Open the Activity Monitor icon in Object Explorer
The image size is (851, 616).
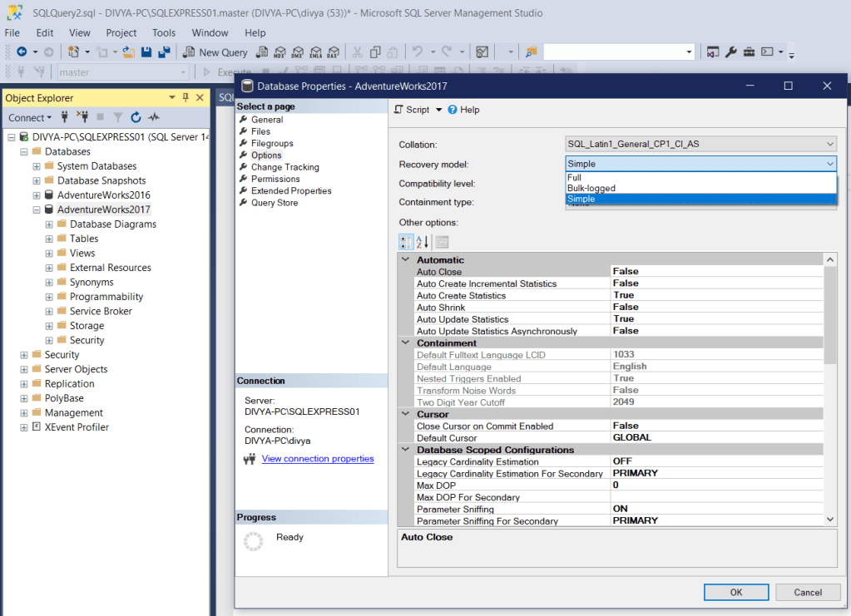[154, 118]
